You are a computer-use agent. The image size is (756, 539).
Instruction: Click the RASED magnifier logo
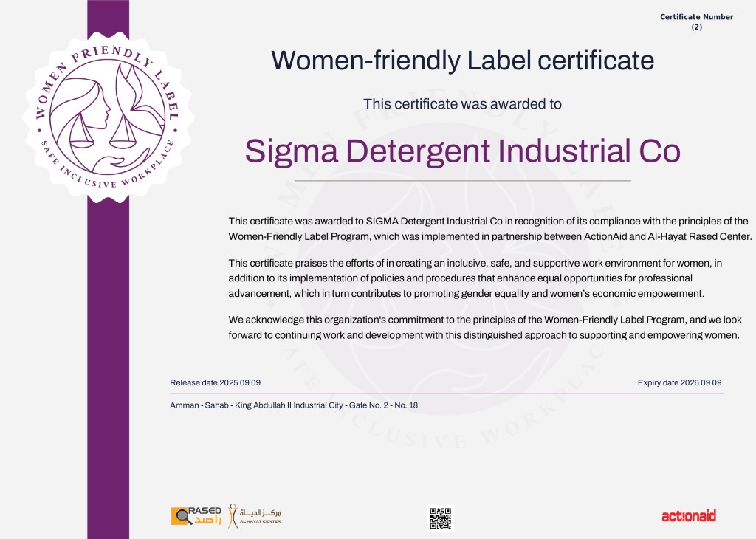pyautogui.click(x=196, y=515)
